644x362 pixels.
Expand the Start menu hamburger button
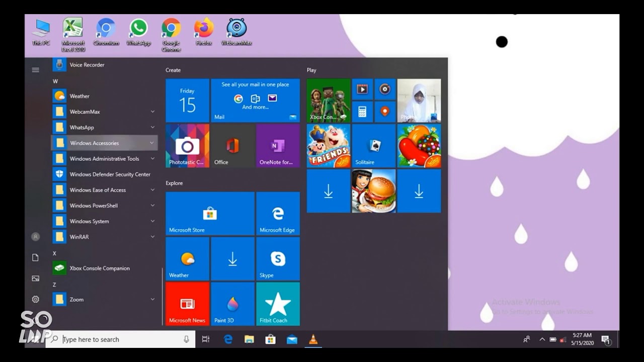pos(35,70)
